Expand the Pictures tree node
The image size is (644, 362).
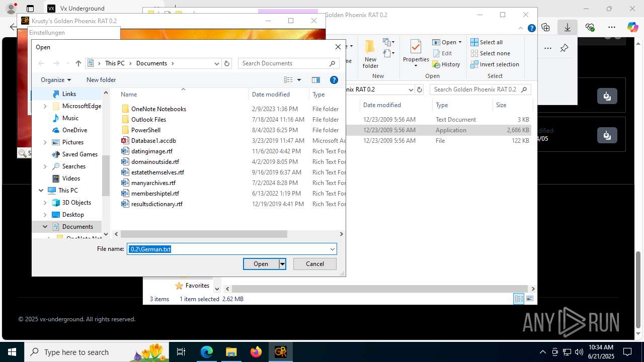coord(45,142)
